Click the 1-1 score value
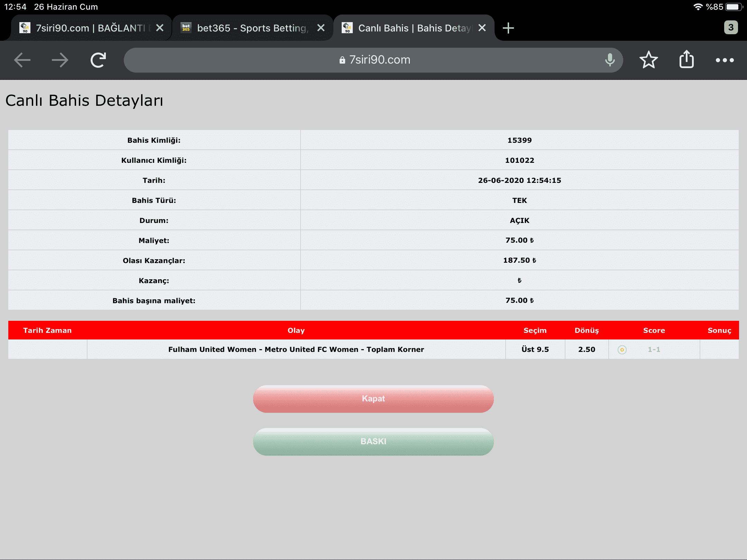747x560 pixels. 654,349
